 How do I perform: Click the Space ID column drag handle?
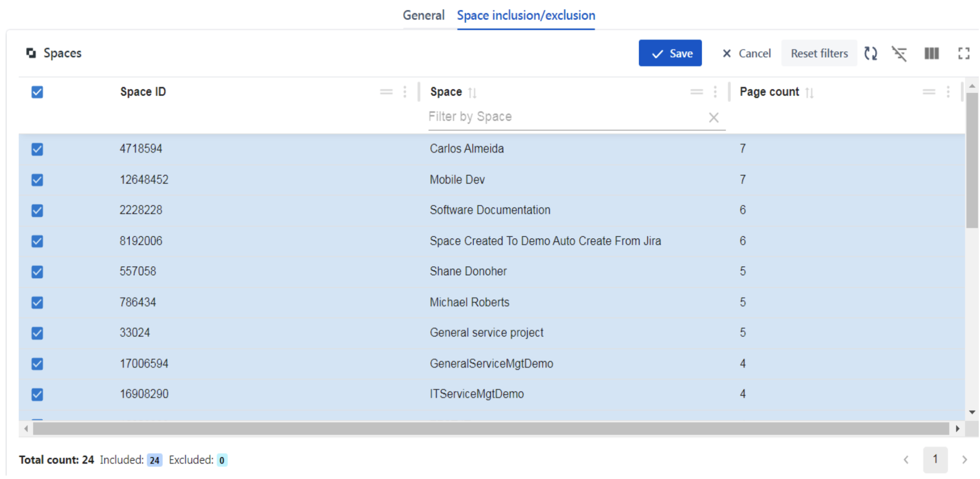[x=386, y=92]
